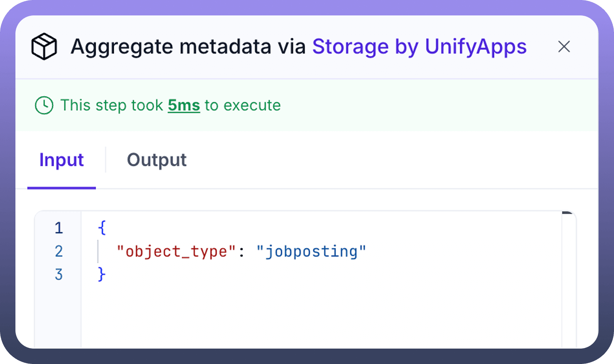This screenshot has width=614, height=364.
Task: Click the closing curly brace on line 3
Action: click(102, 275)
